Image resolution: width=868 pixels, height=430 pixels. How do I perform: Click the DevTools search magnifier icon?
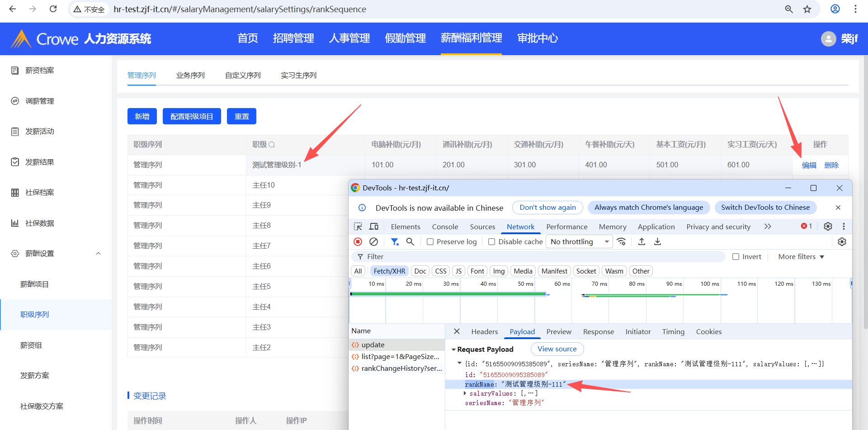pos(410,242)
